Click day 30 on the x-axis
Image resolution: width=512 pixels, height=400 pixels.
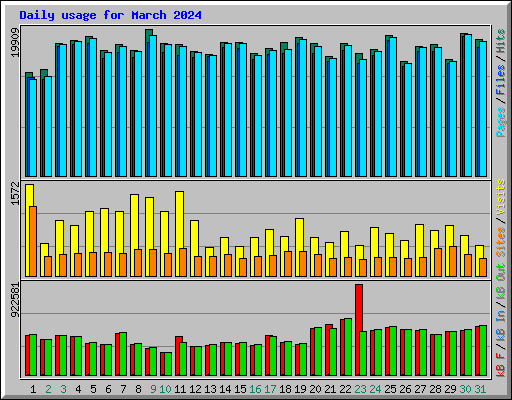(x=465, y=389)
